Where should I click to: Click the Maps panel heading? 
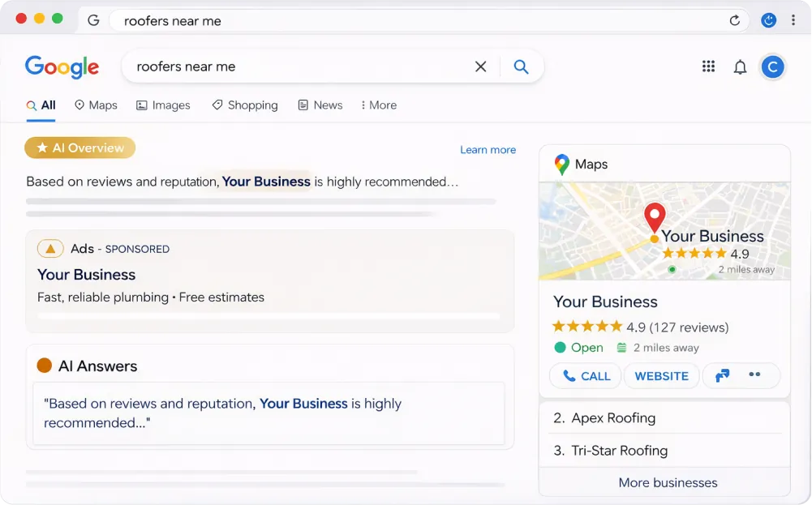point(591,164)
